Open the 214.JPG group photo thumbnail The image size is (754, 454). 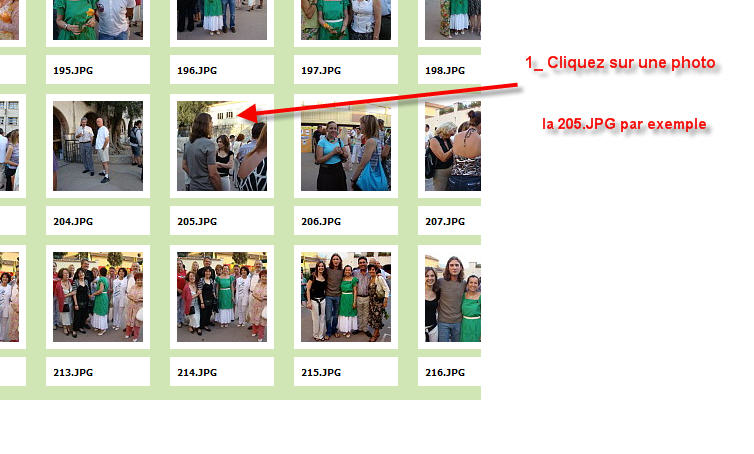click(222, 297)
